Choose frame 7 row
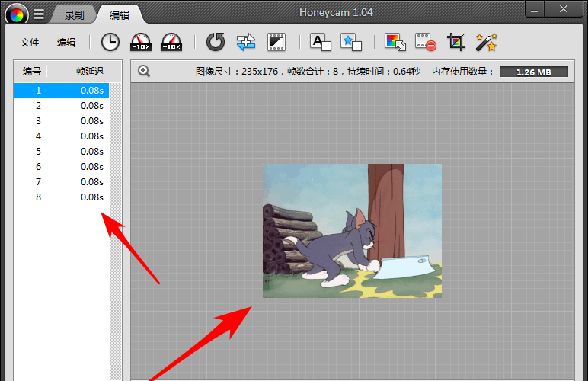This screenshot has height=381, width=588. 62,182
